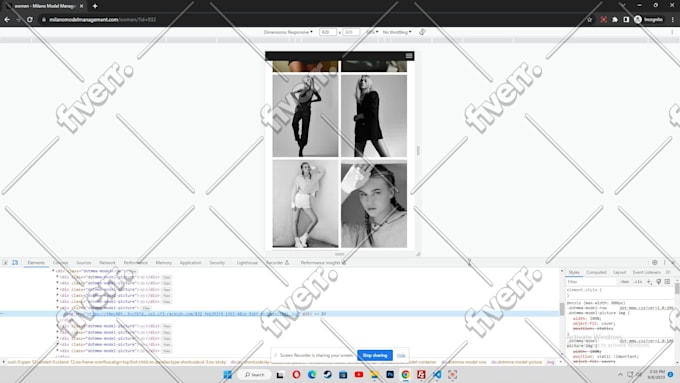Toggle the device toolbar icon in DevTools
Image resolution: width=680 pixels, height=383 pixels.
(15, 262)
